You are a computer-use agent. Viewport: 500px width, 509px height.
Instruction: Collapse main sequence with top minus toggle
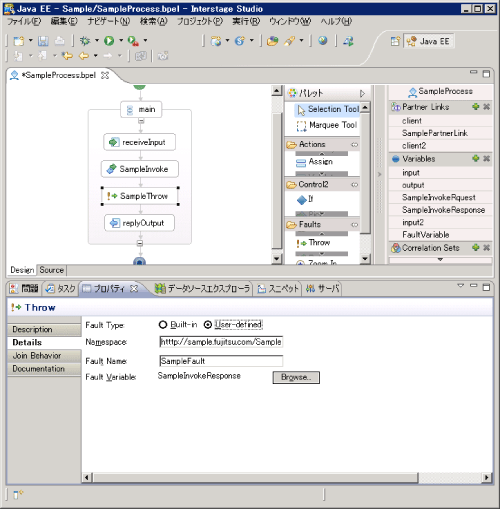pos(141,121)
